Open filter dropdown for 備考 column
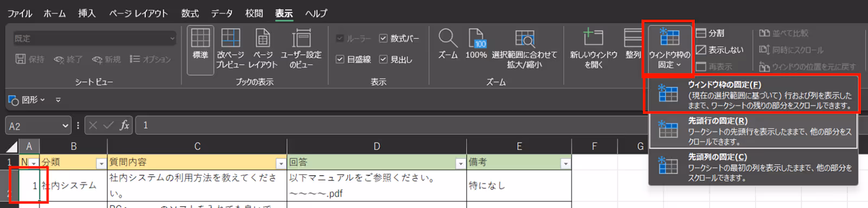 (565, 163)
